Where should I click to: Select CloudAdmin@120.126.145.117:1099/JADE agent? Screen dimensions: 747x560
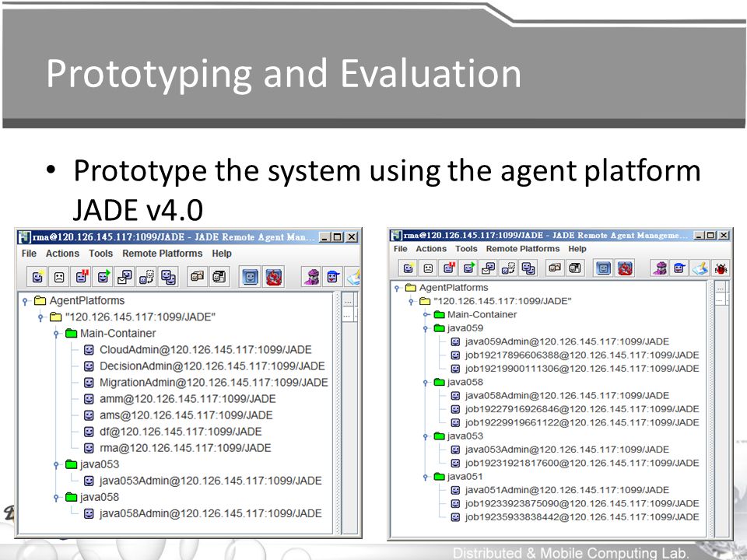tap(198, 350)
